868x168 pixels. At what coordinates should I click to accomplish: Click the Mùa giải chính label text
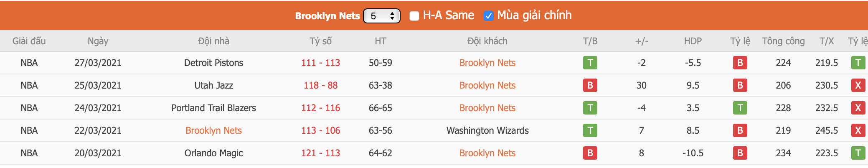(534, 15)
